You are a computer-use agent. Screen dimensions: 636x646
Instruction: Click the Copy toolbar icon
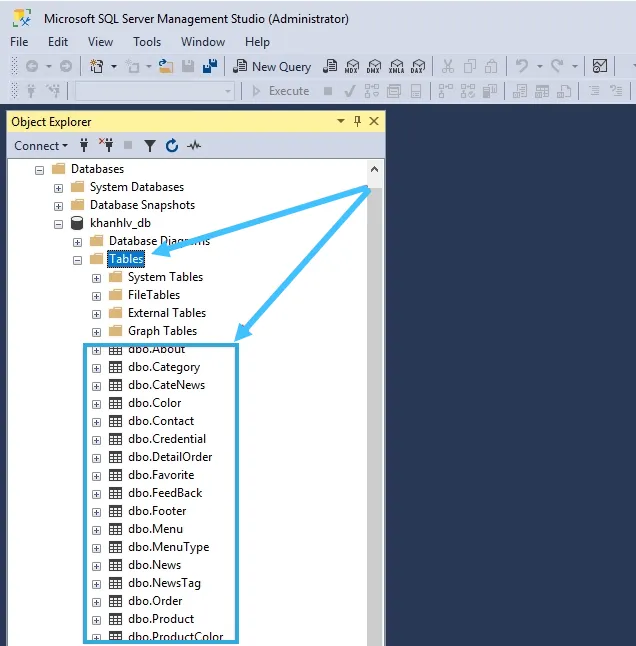(470, 66)
